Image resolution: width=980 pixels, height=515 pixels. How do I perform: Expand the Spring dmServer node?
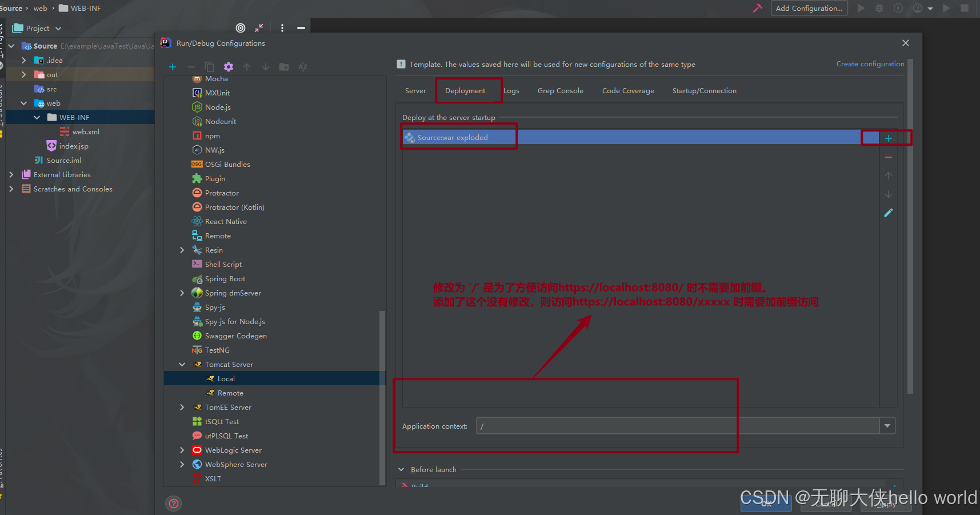[x=182, y=293]
